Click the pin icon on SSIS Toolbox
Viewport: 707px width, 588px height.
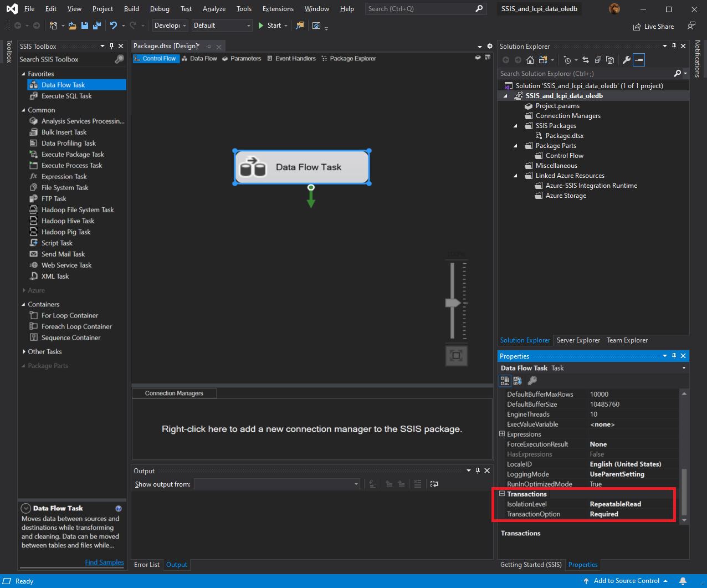tap(111, 47)
